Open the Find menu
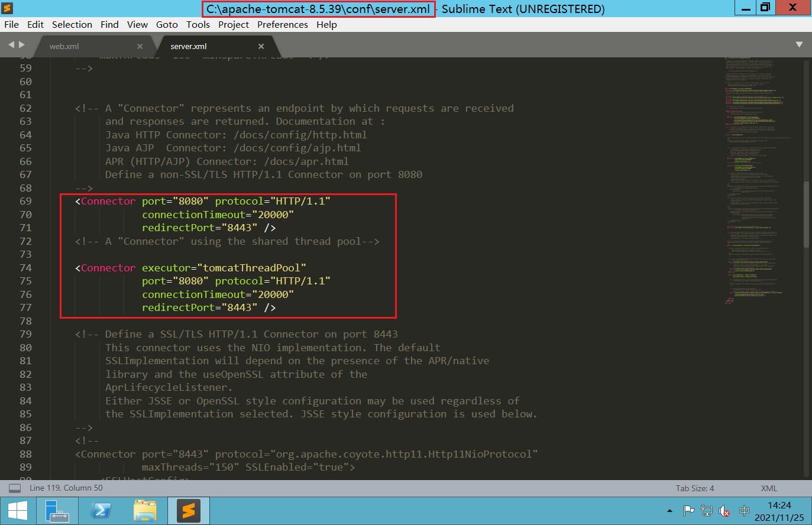Viewport: 812px width, 525px height. click(109, 24)
